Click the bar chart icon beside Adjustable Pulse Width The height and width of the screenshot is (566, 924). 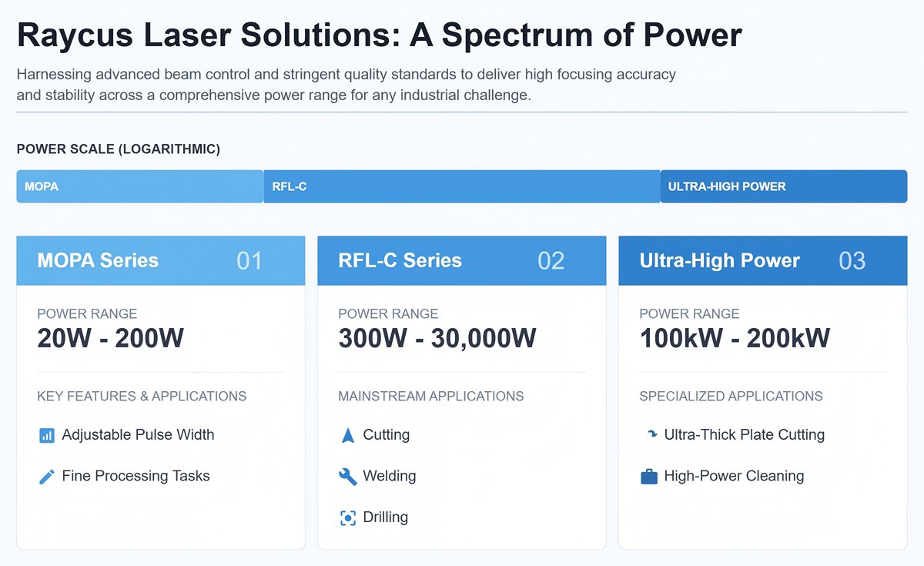46,435
